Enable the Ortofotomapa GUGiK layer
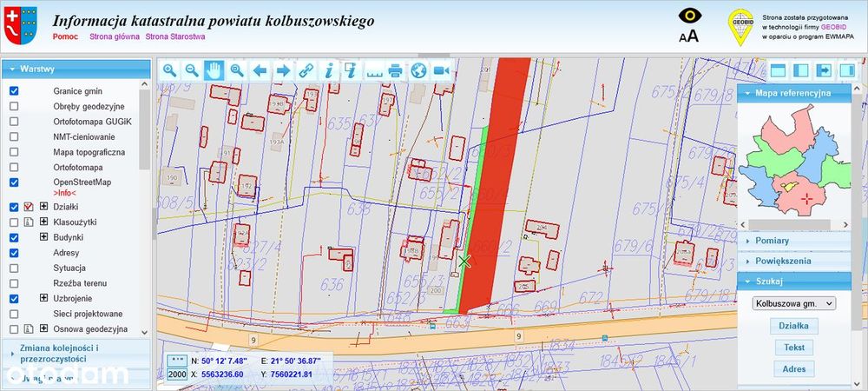868x391 pixels. (x=14, y=122)
